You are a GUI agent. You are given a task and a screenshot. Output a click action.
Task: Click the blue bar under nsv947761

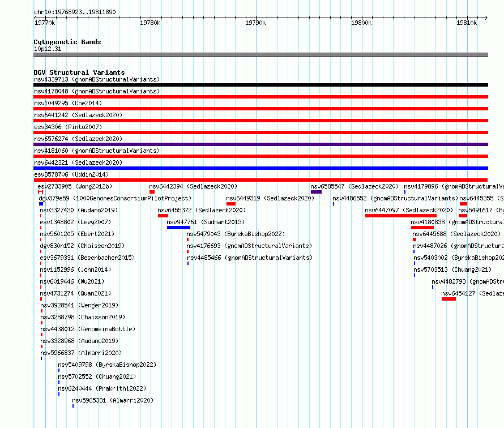coord(178,228)
